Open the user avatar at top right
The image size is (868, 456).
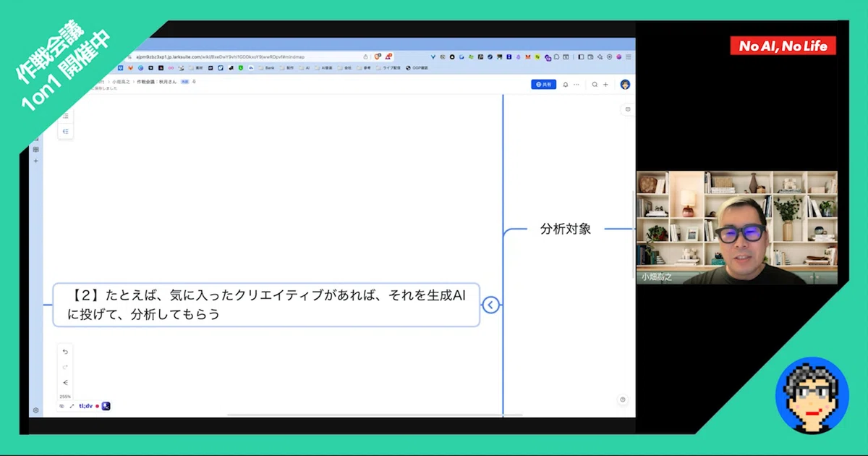[x=625, y=85]
